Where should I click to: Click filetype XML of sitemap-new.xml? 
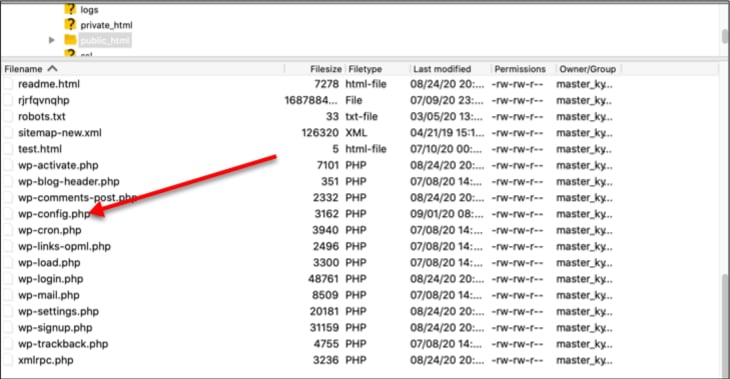pos(356,133)
